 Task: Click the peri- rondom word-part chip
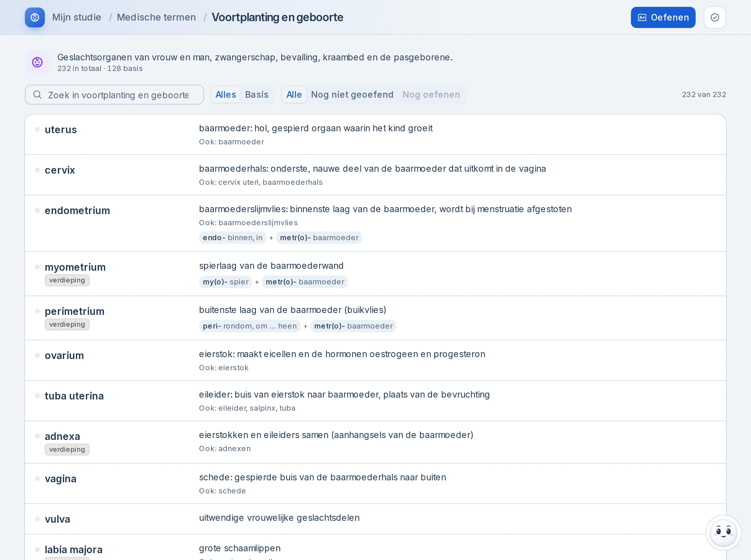tap(250, 326)
